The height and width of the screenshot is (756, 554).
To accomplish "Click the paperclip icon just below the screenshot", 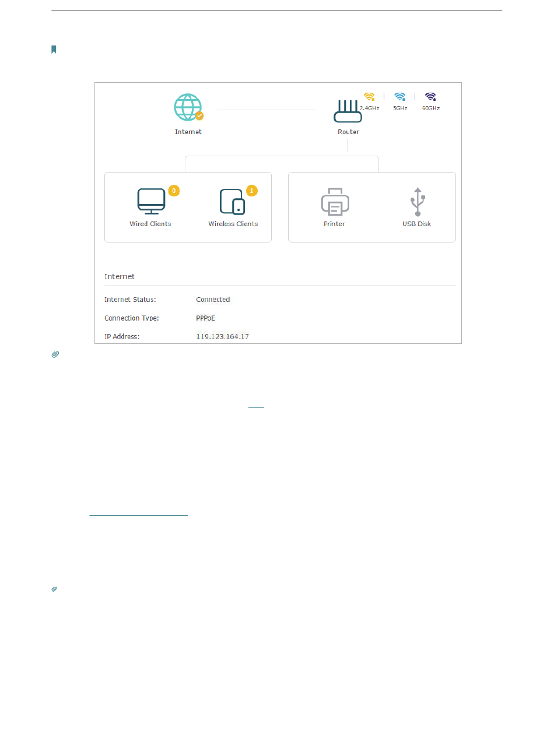I will [55, 354].
